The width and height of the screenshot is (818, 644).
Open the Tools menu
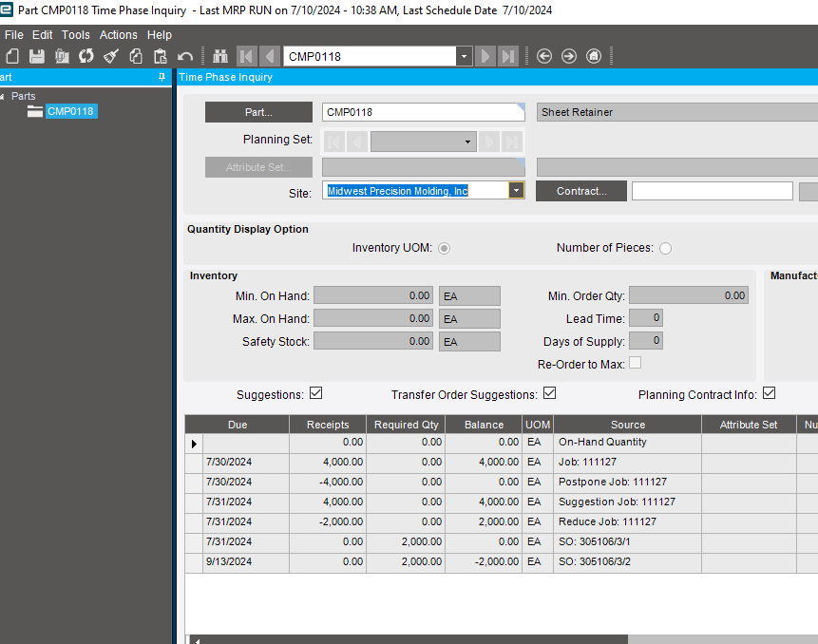coord(76,34)
